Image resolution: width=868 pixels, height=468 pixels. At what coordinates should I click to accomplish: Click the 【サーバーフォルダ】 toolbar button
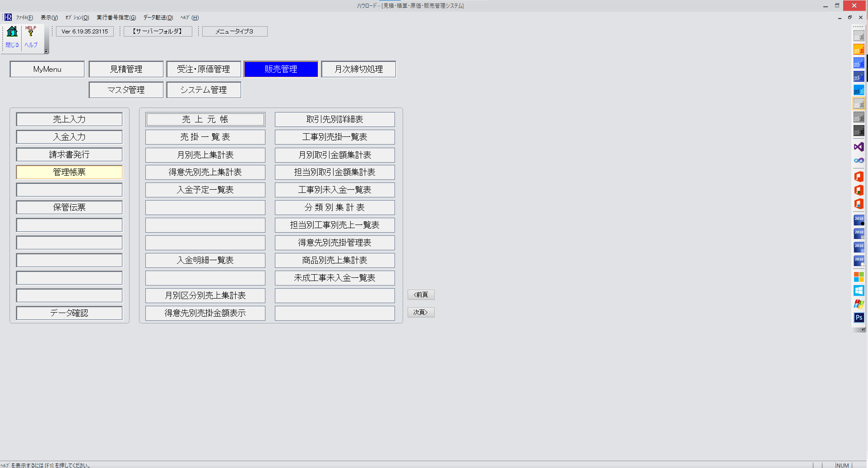[158, 31]
